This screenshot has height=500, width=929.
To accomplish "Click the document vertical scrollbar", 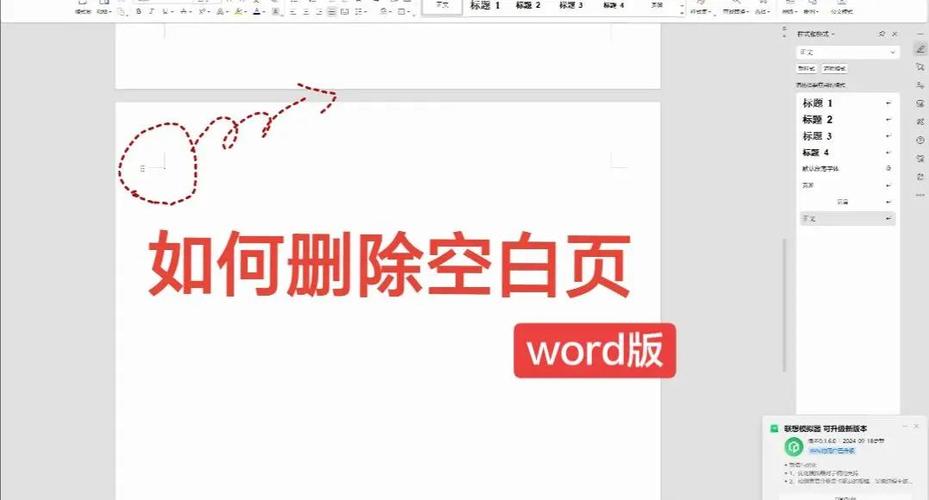I will (x=784, y=305).
